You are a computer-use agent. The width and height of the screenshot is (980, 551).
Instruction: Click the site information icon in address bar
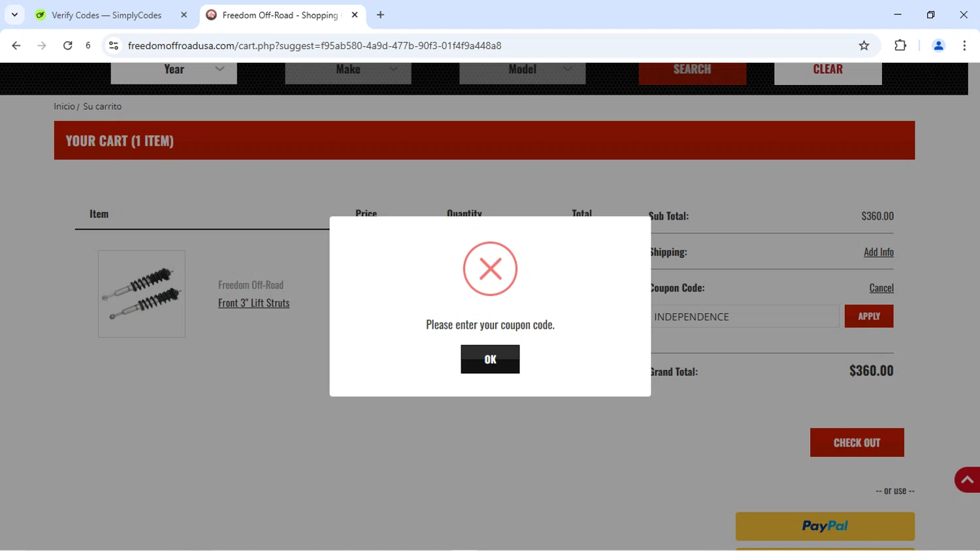coord(114,46)
